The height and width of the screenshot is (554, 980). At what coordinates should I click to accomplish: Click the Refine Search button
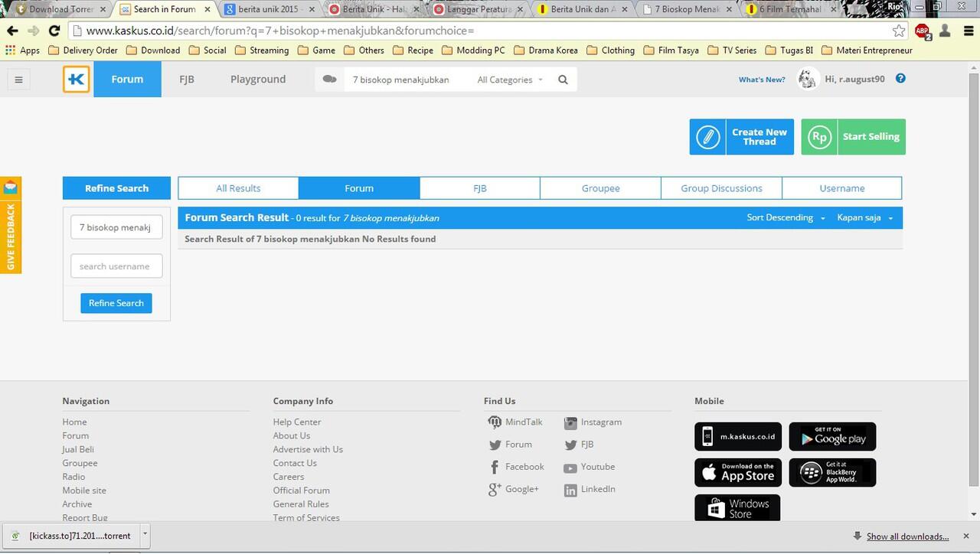point(116,303)
